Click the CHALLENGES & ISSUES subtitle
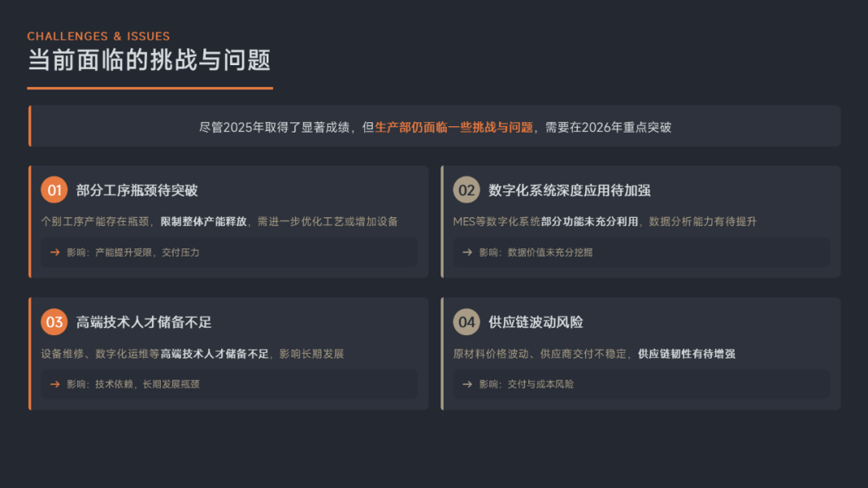The height and width of the screenshot is (488, 868). click(98, 36)
